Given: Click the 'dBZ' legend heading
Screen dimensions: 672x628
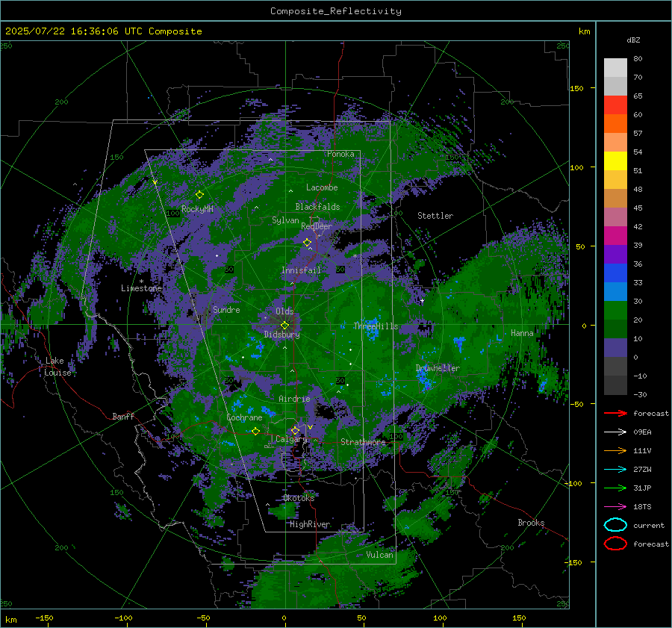Looking at the screenshot, I should [x=633, y=40].
